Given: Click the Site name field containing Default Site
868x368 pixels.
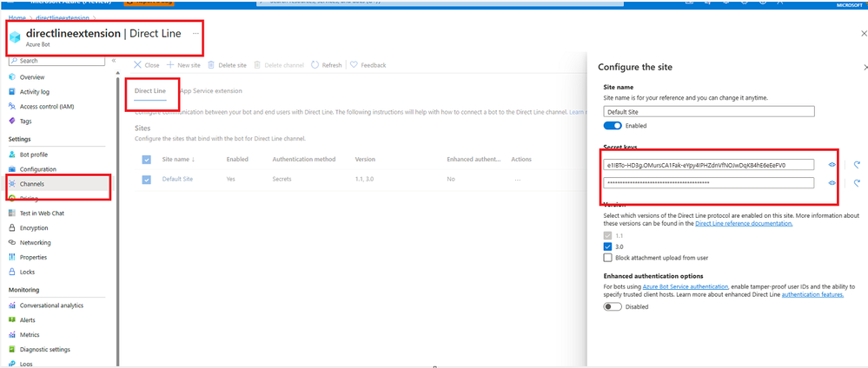Looking at the screenshot, I should pyautogui.click(x=709, y=111).
